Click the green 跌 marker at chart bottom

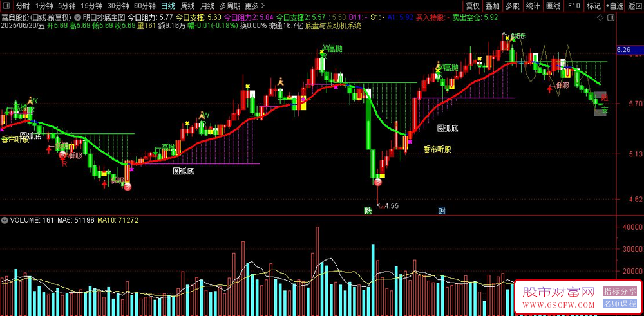coord(368,210)
